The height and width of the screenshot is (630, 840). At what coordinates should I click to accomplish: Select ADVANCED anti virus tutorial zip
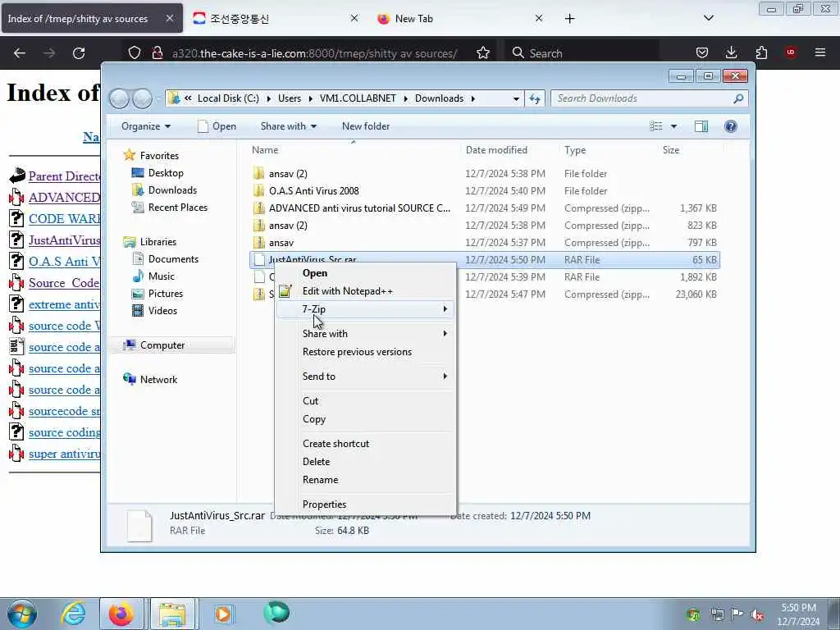click(x=359, y=208)
